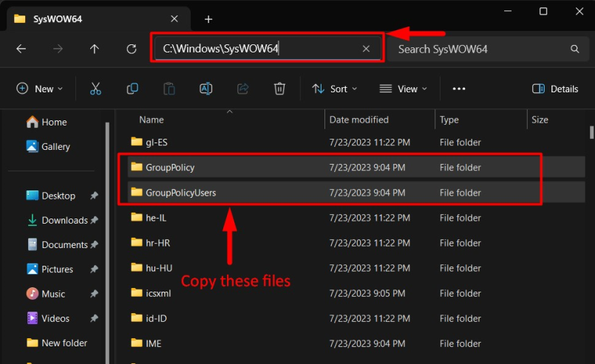Clear the address bar text
Image resolution: width=595 pixels, height=364 pixels.
click(366, 49)
